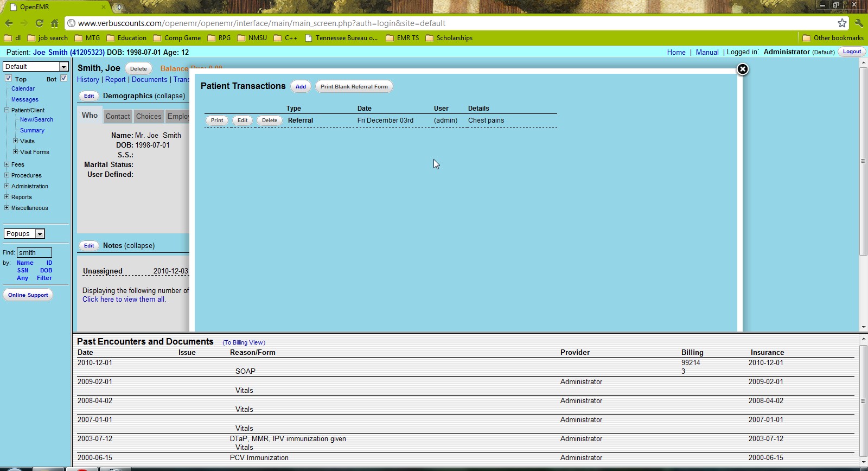The image size is (868, 471).
Task: Click the browser reload icon
Action: 39,23
